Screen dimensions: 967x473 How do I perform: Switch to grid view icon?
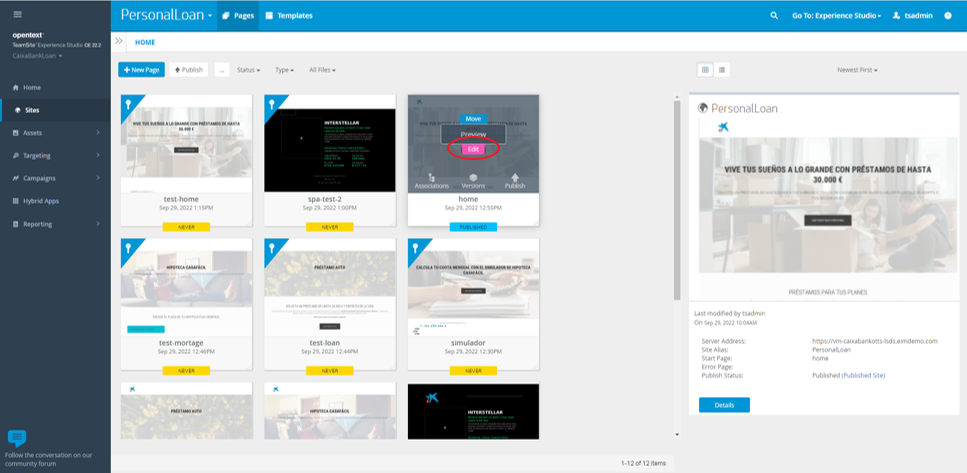coord(706,70)
